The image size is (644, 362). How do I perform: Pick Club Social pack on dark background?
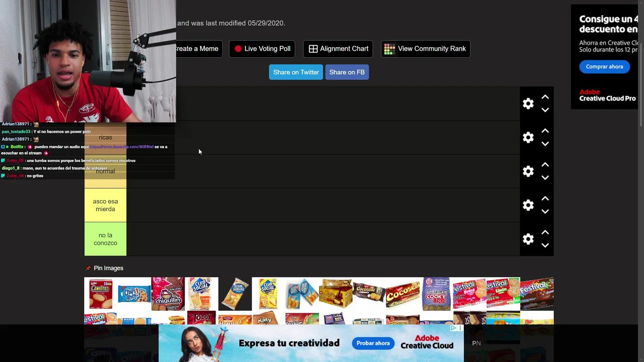(x=235, y=294)
